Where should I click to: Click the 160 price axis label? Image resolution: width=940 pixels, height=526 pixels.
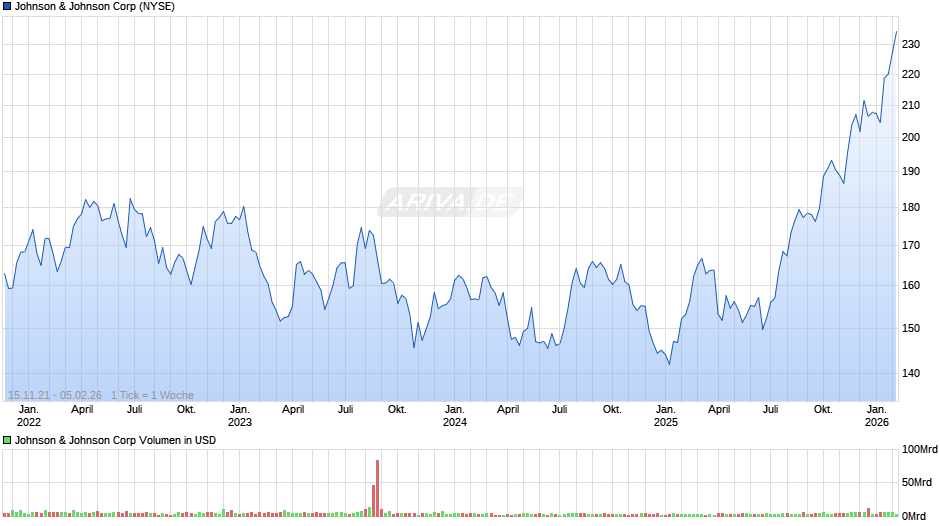click(x=911, y=285)
